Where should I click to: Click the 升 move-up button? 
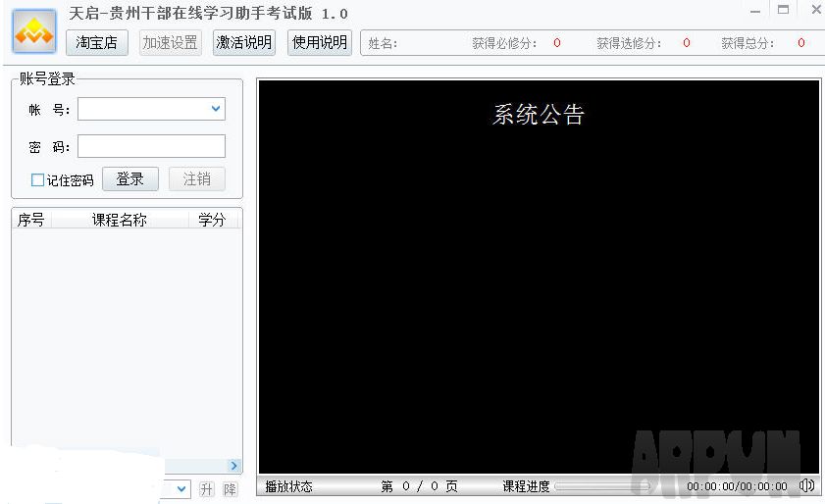pos(206,489)
